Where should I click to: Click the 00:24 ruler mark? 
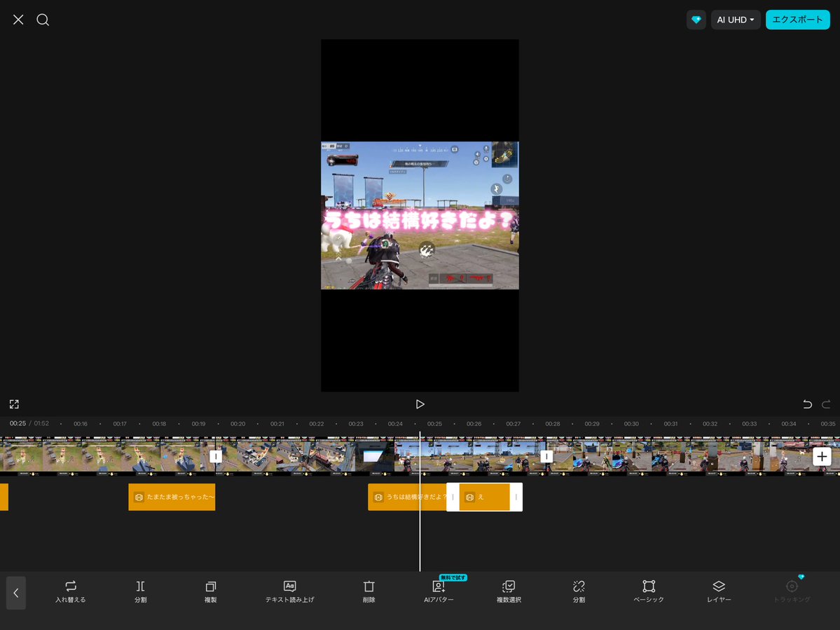pyautogui.click(x=395, y=424)
